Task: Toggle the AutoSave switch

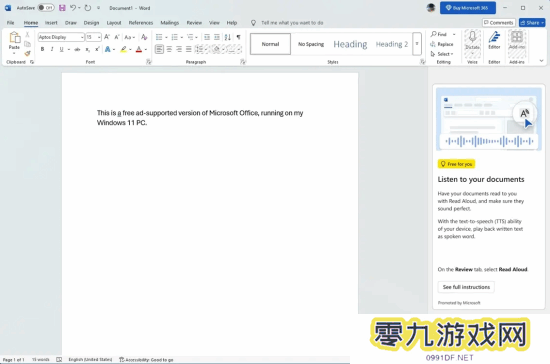Action: coord(46,8)
